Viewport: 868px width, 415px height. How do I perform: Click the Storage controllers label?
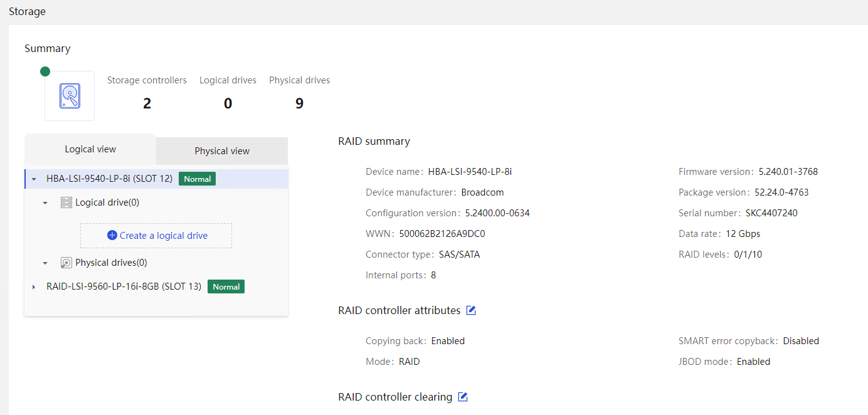click(147, 80)
